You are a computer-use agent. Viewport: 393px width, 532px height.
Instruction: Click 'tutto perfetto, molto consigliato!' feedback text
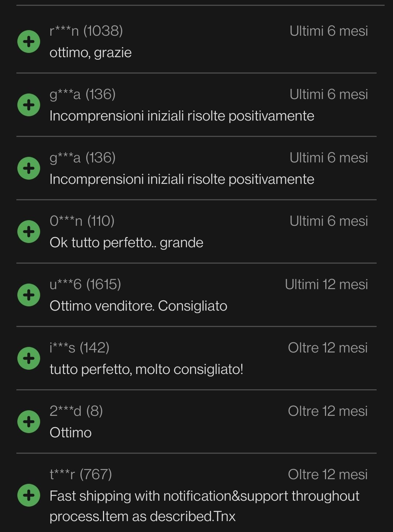pyautogui.click(x=147, y=370)
